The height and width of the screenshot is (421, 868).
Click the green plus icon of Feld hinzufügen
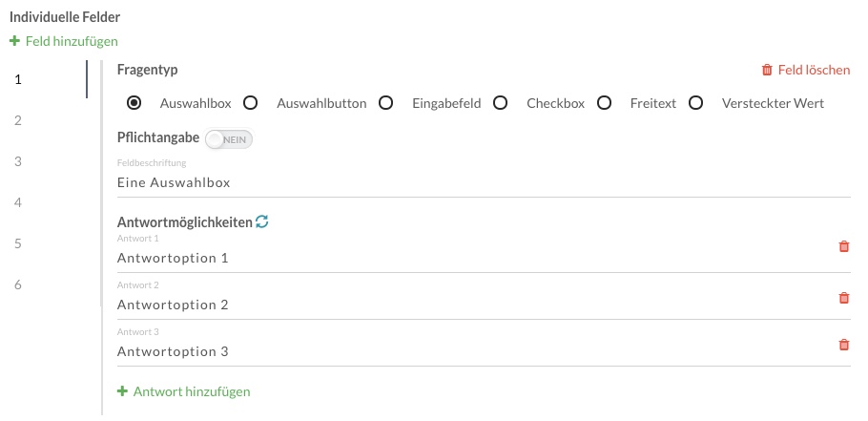coord(15,41)
